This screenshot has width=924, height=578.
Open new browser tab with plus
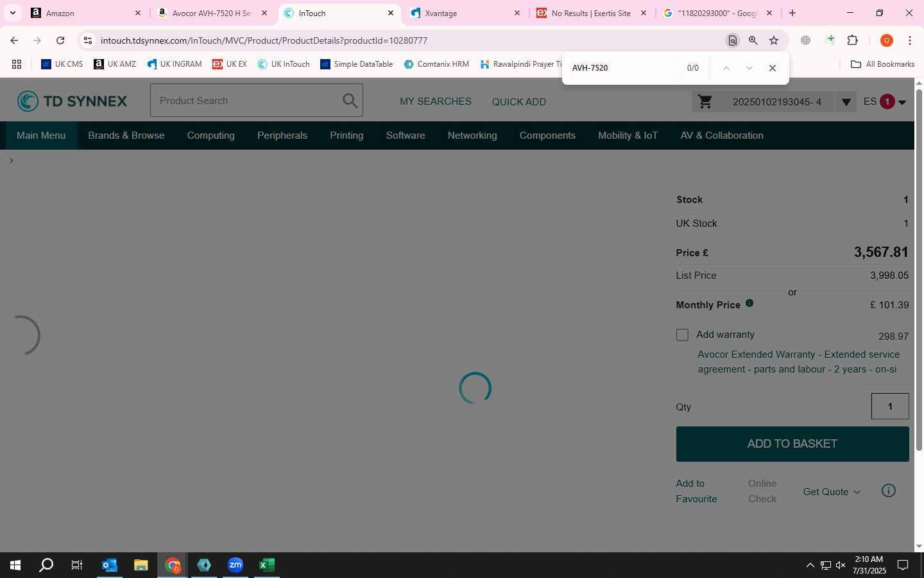[792, 13]
